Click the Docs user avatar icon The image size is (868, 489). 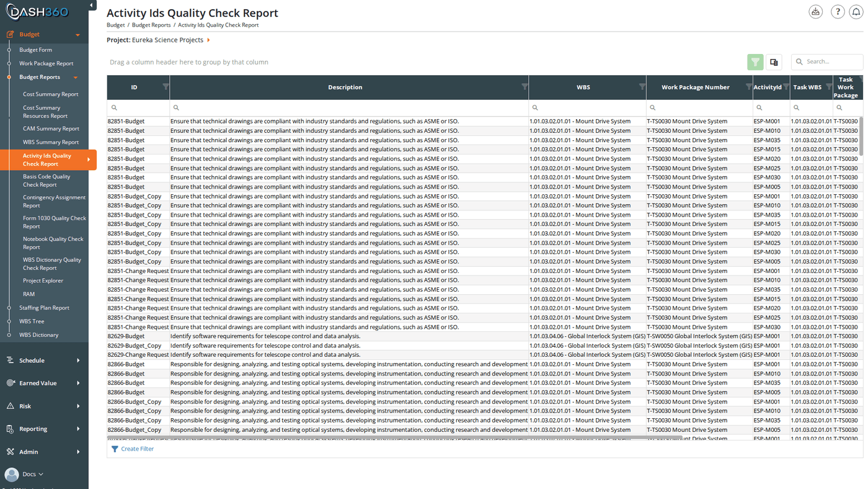point(12,474)
